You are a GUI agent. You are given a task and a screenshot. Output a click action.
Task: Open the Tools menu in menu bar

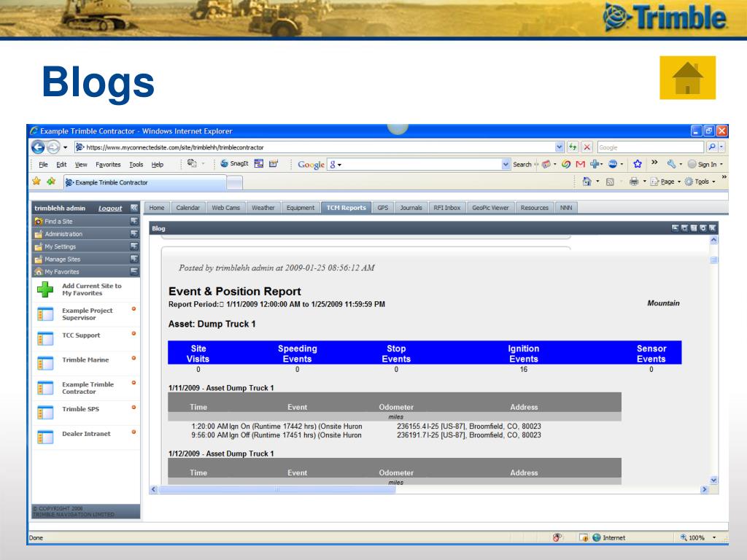pos(136,164)
